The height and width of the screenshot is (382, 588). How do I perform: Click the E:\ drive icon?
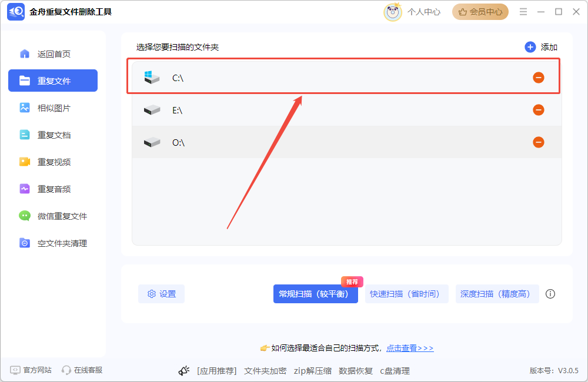tap(152, 110)
